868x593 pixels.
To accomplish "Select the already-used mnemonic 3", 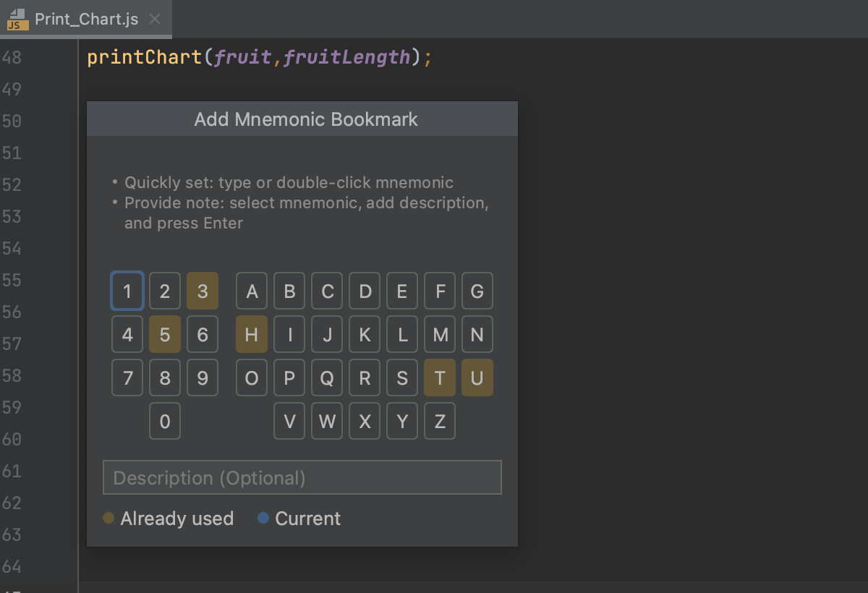I will (x=203, y=291).
